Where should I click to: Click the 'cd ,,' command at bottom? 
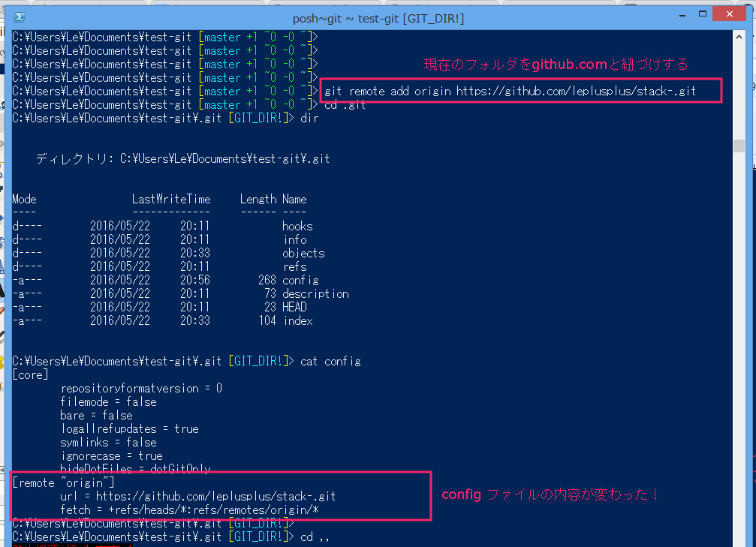pos(315,536)
